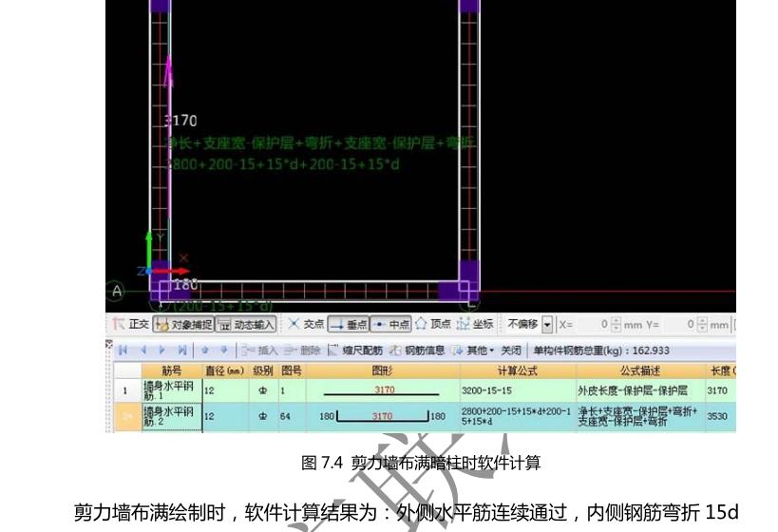Click formula cell 2800+200-15+15*d
The height and width of the screenshot is (532, 778).
pyautogui.click(x=518, y=416)
